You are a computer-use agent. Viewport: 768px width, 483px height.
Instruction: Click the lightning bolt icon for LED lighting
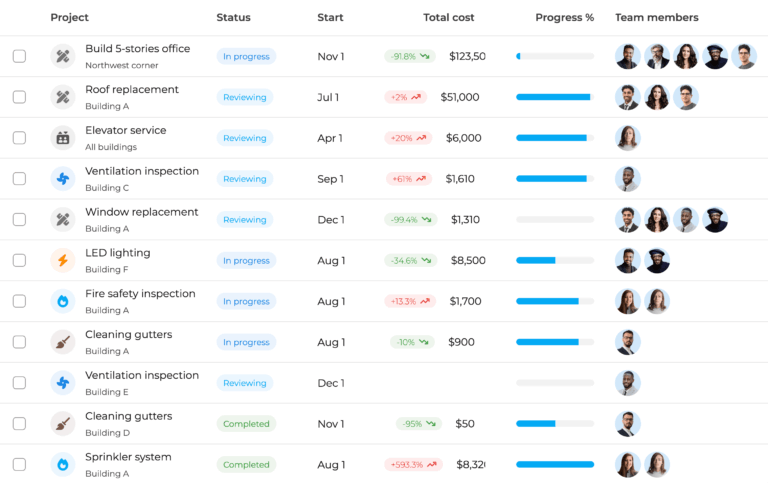[x=63, y=261]
